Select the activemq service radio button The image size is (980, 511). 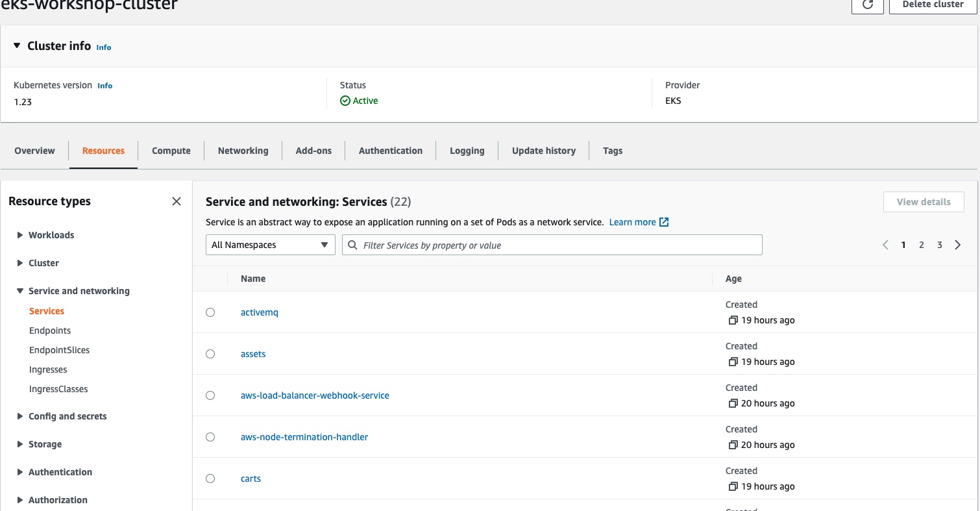(210, 312)
